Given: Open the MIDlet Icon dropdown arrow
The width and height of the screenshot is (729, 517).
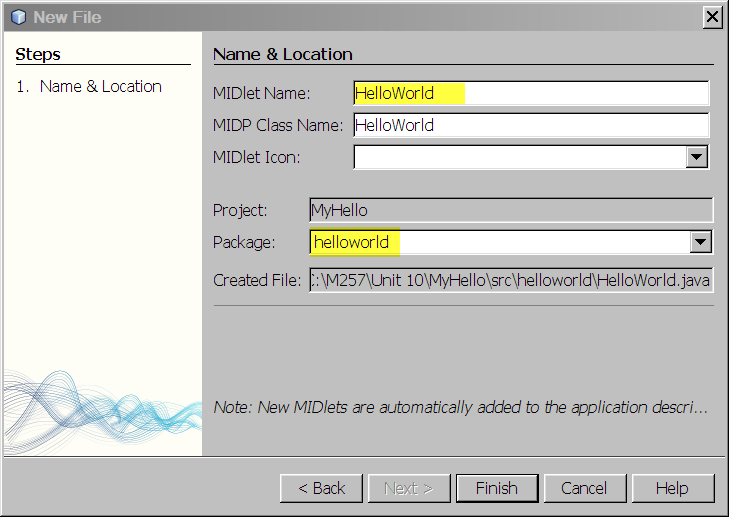Looking at the screenshot, I should coord(696,157).
